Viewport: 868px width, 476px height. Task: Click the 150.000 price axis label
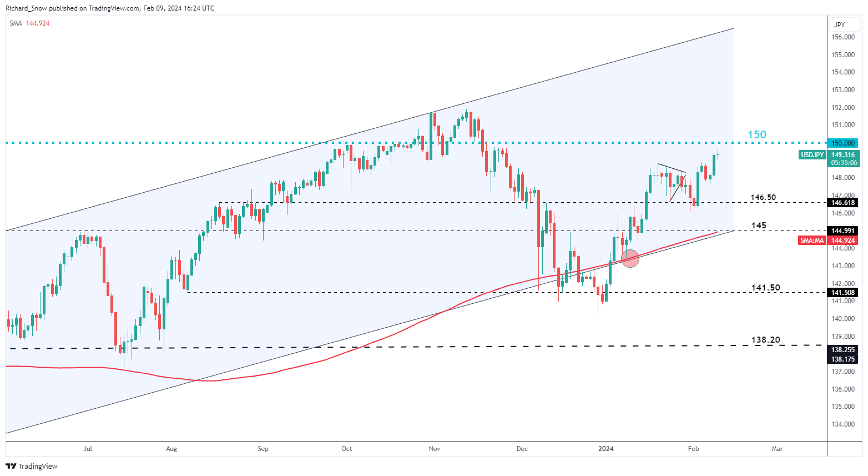843,143
